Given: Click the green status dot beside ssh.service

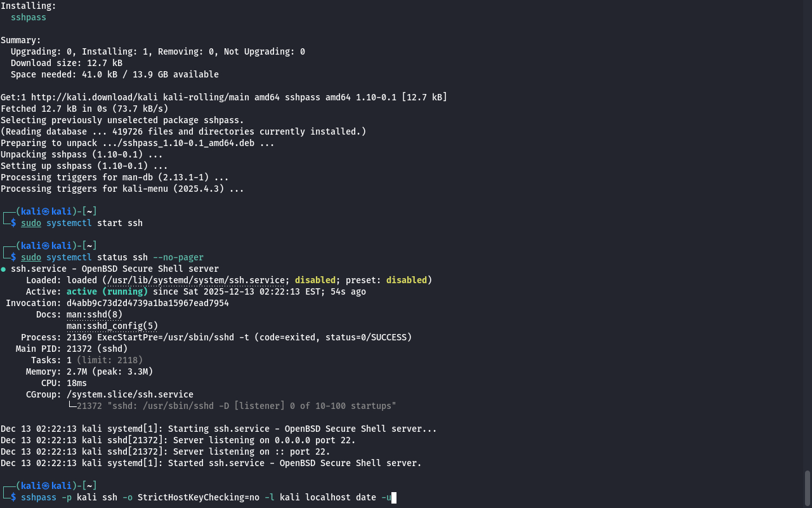Looking at the screenshot, I should click(3, 269).
